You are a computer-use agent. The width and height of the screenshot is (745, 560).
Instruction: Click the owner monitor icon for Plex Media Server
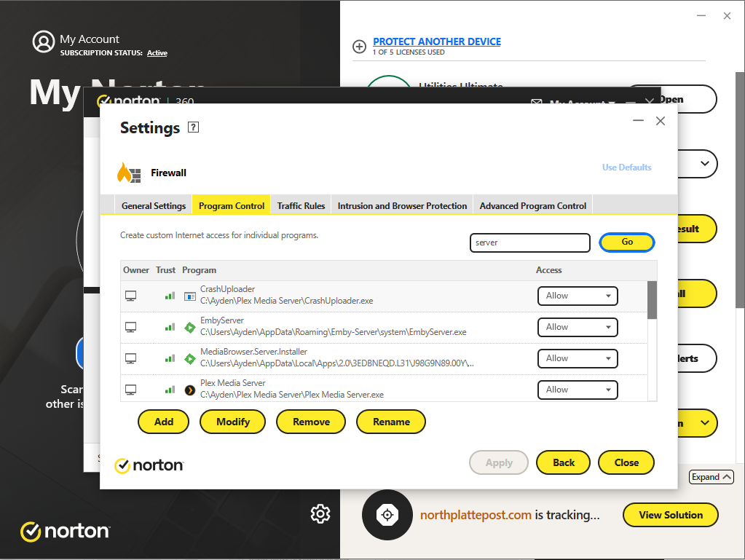click(x=130, y=390)
